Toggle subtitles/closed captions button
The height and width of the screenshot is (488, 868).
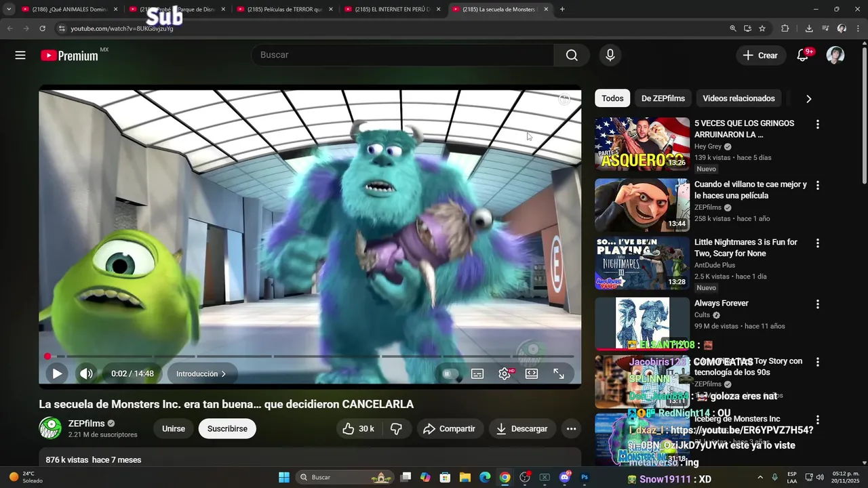[x=477, y=373]
